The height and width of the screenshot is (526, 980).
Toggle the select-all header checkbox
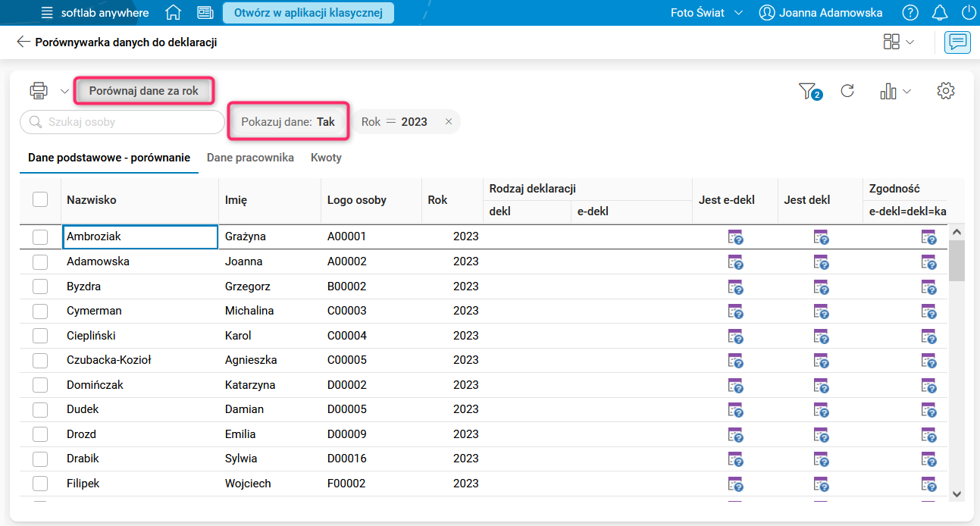(40, 199)
